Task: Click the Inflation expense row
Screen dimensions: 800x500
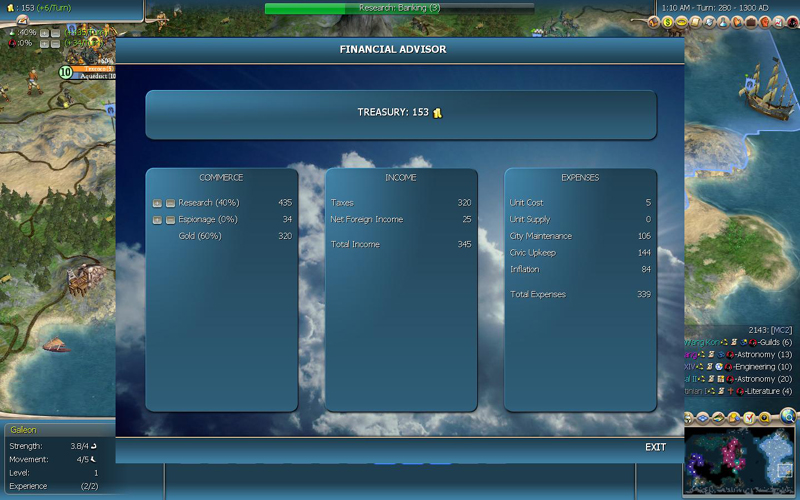Action: tap(580, 269)
